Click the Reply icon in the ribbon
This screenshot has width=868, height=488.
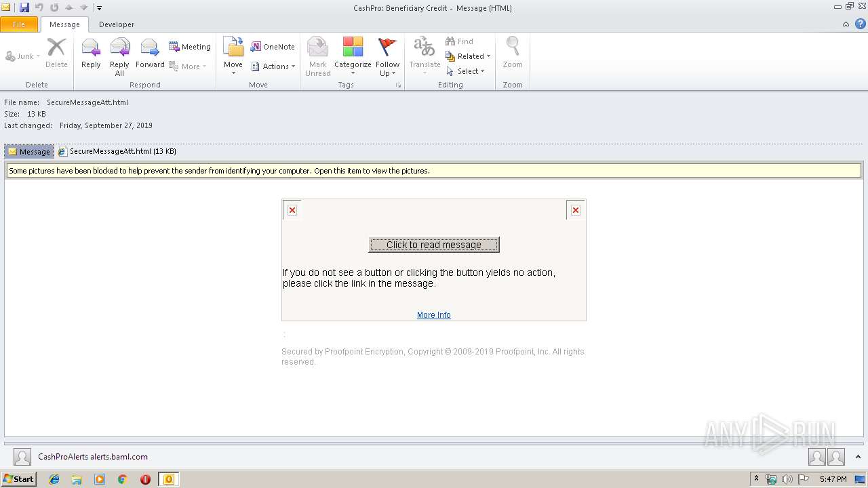[x=91, y=54]
